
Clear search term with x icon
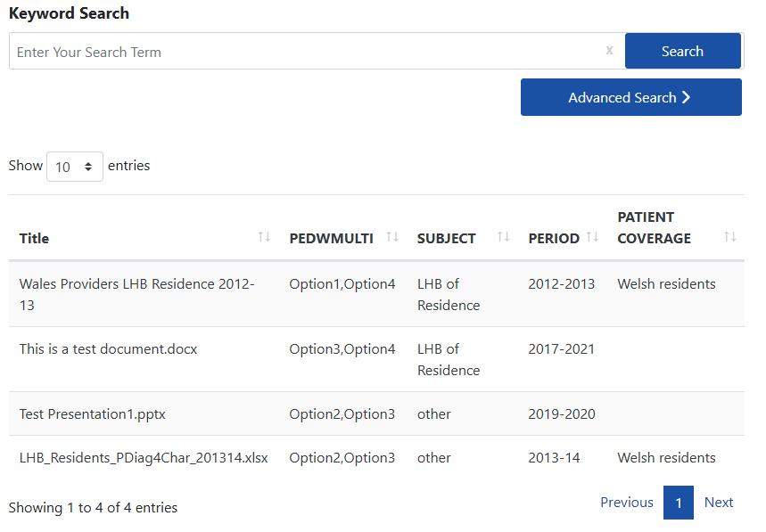609,50
